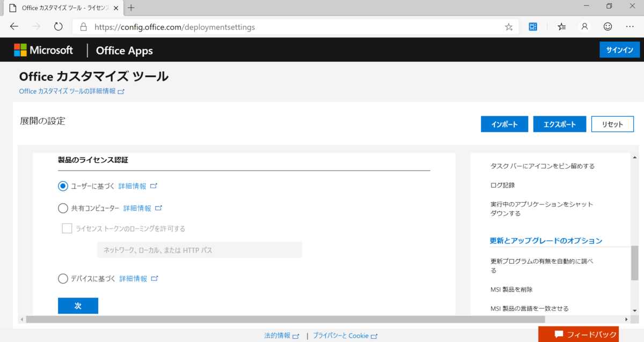644x342 pixels.
Task: Click the エクスポート button
Action: (560, 124)
